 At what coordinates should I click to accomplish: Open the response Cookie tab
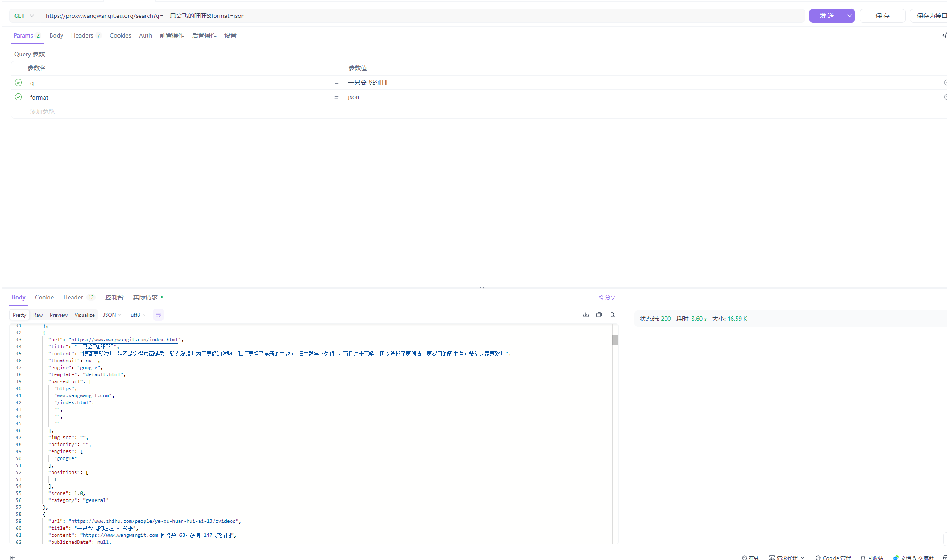[44, 297]
